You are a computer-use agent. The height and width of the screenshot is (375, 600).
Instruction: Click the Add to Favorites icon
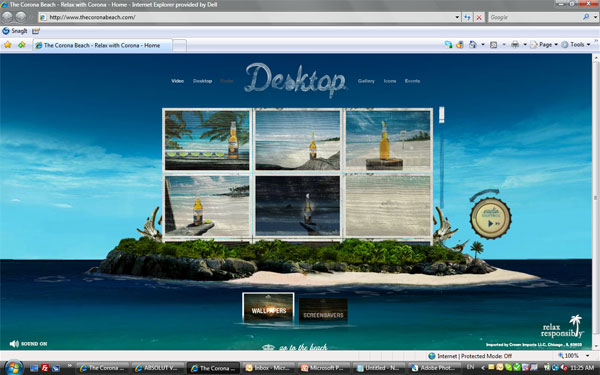click(22, 45)
